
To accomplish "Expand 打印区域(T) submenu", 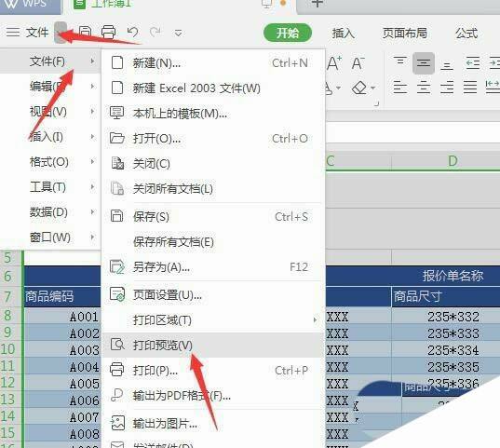I will 213,320.
